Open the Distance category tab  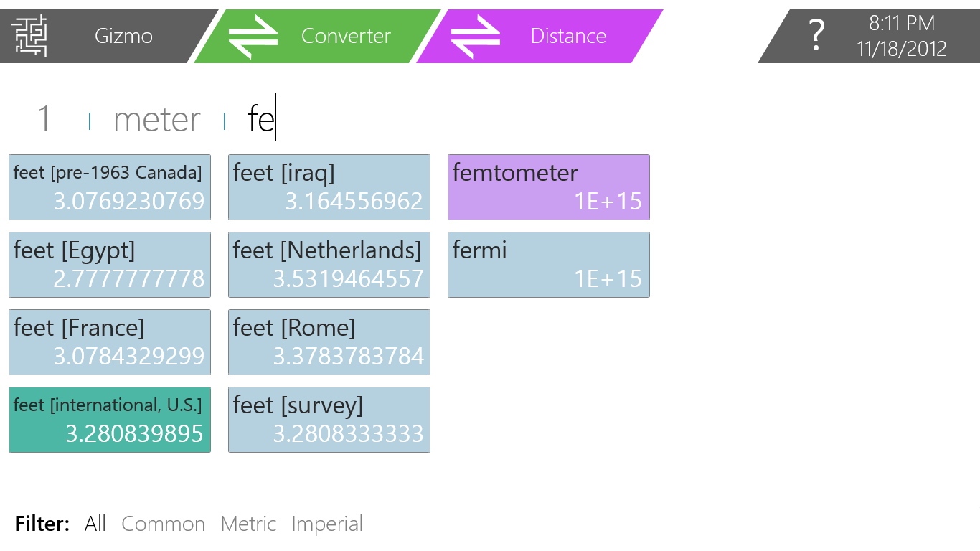(567, 36)
